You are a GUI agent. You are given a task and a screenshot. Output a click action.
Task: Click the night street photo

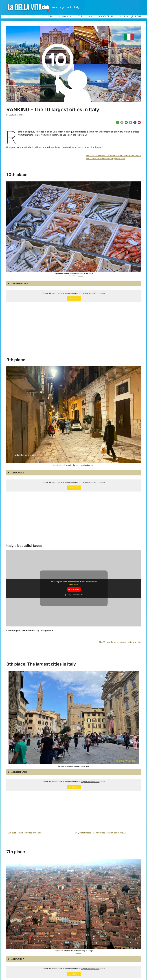point(74,415)
